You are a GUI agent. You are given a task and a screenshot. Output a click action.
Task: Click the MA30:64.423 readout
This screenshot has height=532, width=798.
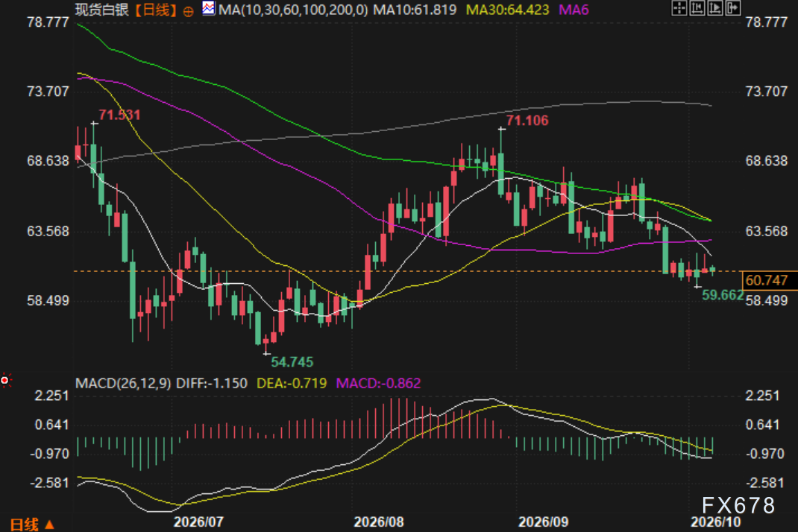pyautogui.click(x=507, y=10)
